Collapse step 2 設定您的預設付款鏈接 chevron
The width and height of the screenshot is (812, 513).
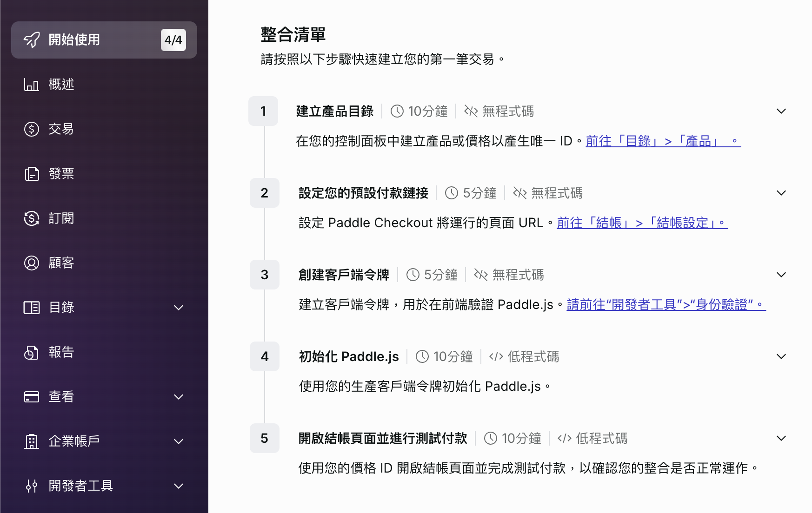coord(781,193)
